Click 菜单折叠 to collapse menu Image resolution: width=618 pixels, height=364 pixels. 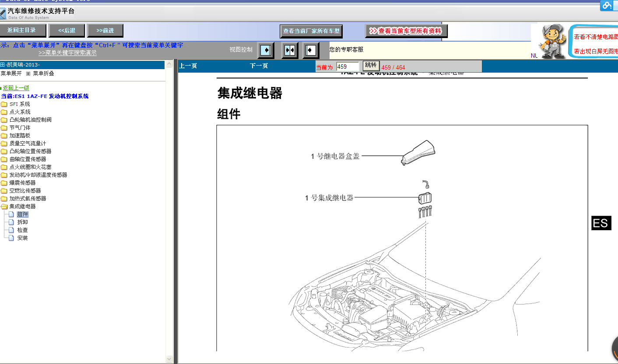[x=43, y=73]
